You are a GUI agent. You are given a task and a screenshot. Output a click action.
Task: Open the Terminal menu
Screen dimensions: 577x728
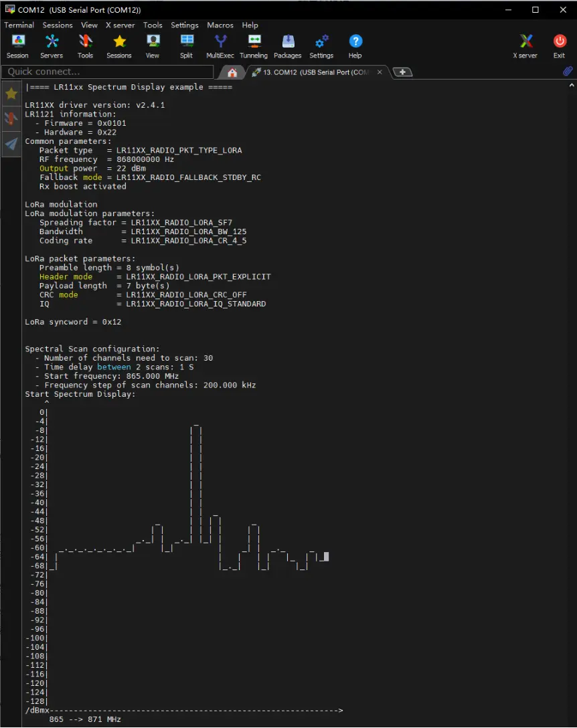19,25
